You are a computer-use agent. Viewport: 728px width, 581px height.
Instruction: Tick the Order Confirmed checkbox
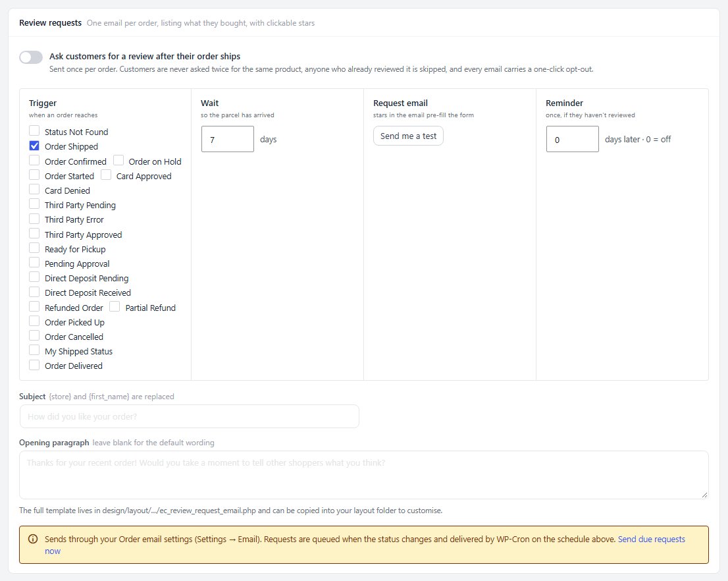[x=34, y=160]
